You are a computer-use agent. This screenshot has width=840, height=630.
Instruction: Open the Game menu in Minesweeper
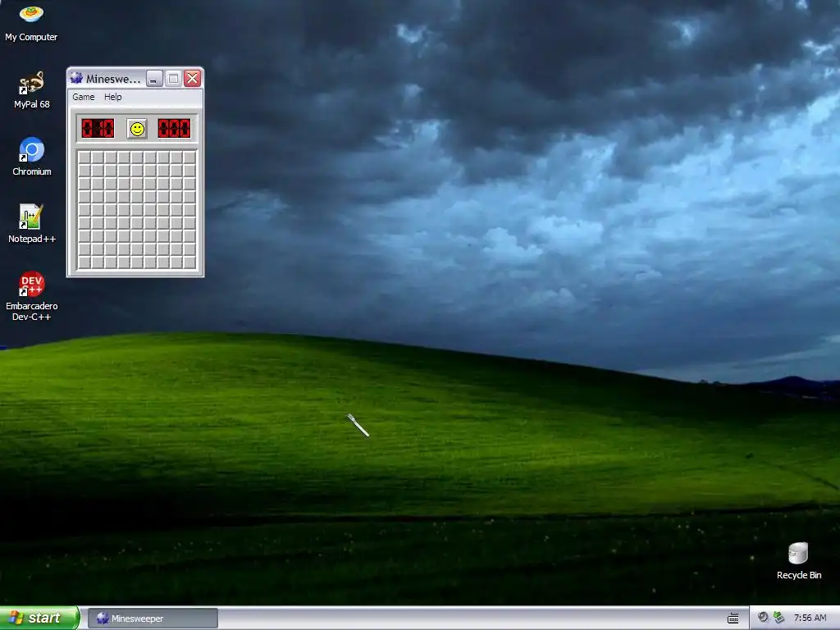point(84,97)
